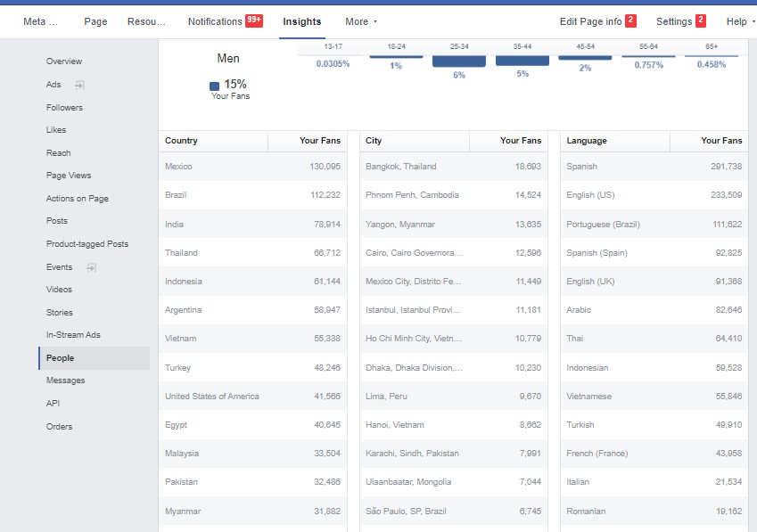This screenshot has width=757, height=532.
Task: Click the Argentina country row
Action: (x=252, y=310)
